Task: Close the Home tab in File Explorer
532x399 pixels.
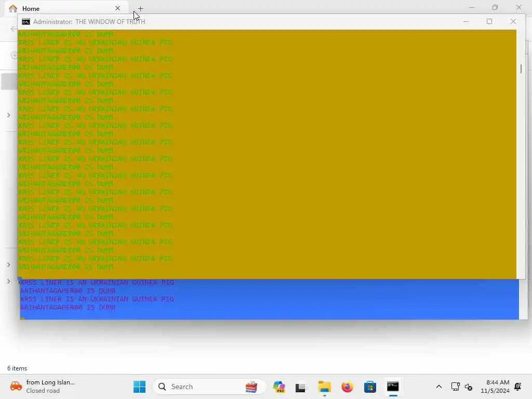Action: pyautogui.click(x=118, y=8)
